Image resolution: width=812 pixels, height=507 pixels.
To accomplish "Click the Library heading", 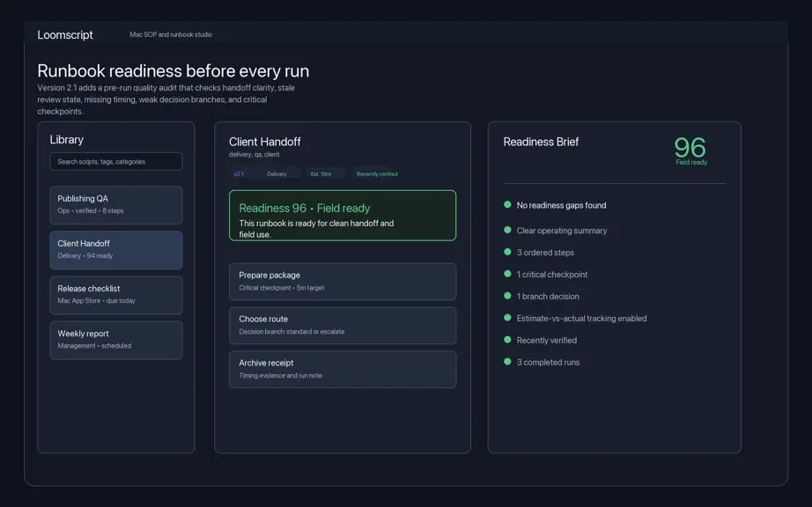I will click(x=66, y=140).
